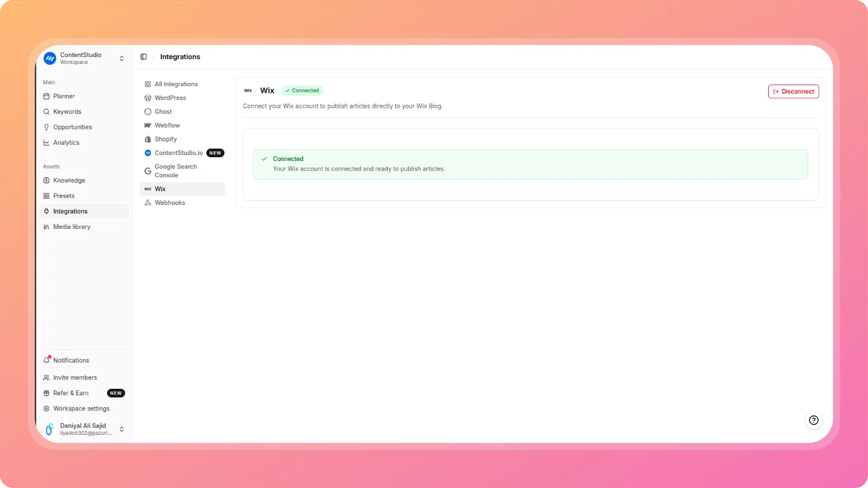Click the Webhooks icon
The image size is (868, 488).
coord(148,203)
